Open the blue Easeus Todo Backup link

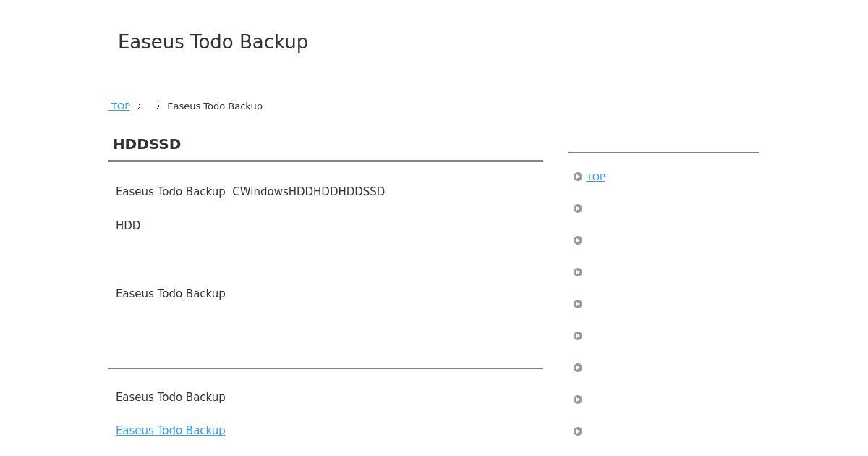coord(170,431)
